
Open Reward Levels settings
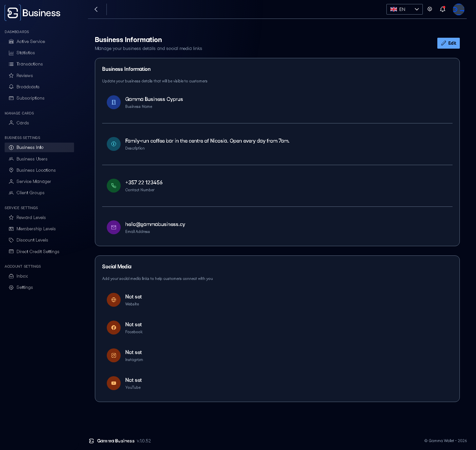pyautogui.click(x=39, y=217)
